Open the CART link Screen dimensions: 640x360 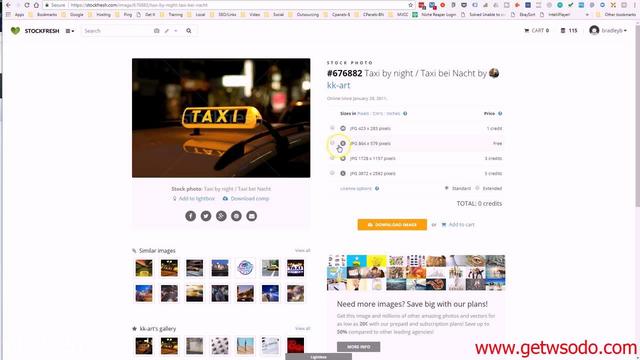pyautogui.click(x=536, y=31)
